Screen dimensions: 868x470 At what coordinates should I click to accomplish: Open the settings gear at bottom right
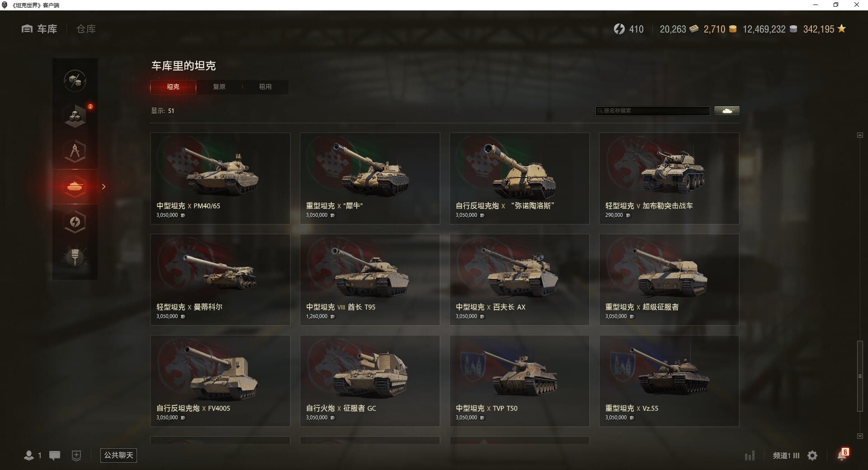click(x=812, y=456)
